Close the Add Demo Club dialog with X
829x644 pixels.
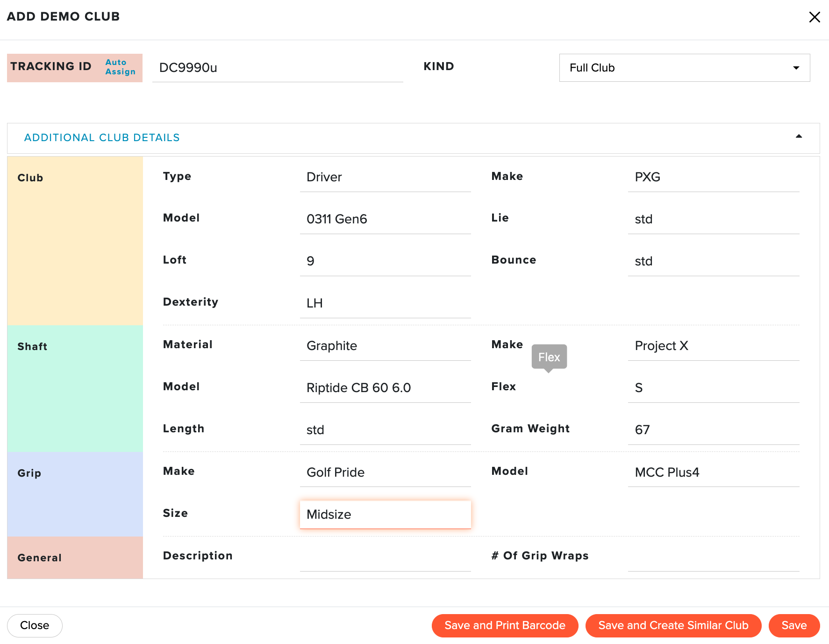pyautogui.click(x=815, y=17)
